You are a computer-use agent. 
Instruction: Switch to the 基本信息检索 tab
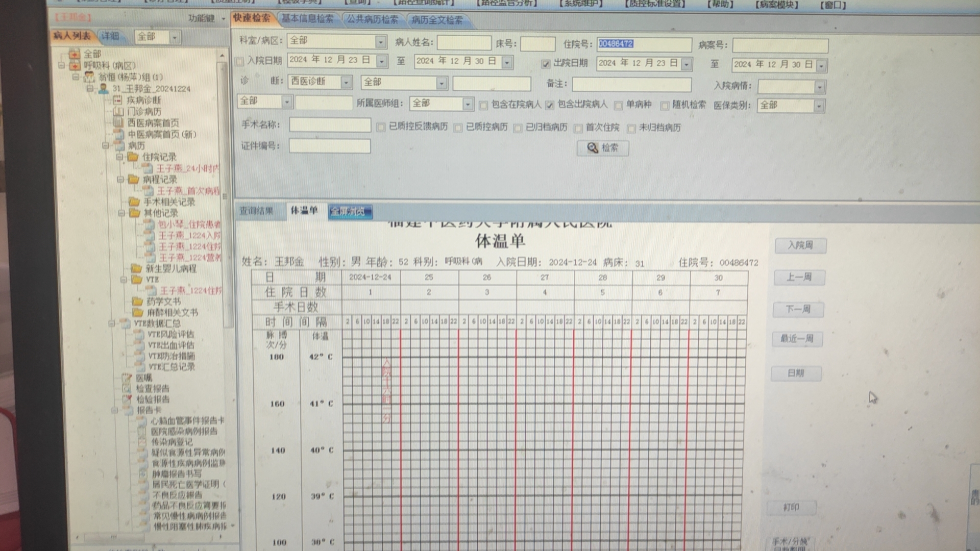point(307,19)
